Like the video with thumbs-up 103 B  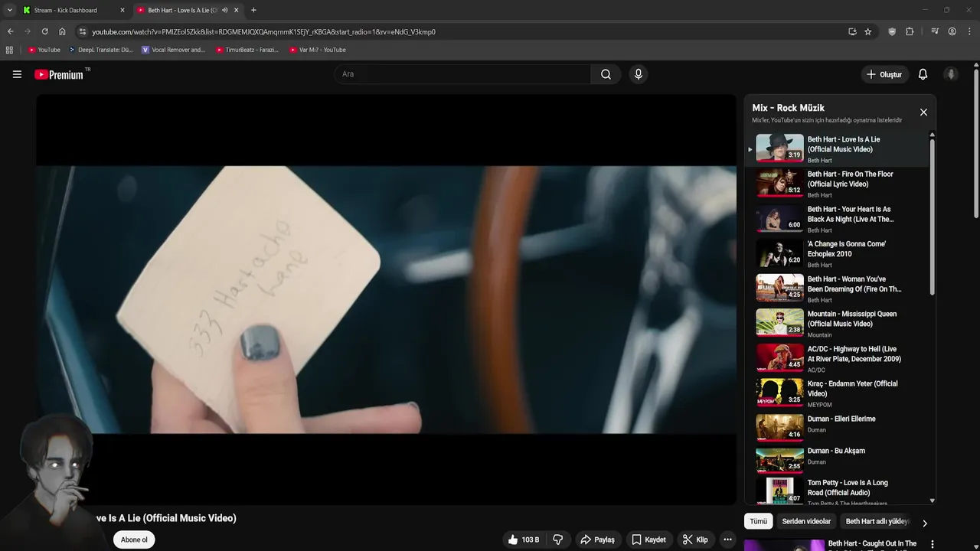pos(524,540)
